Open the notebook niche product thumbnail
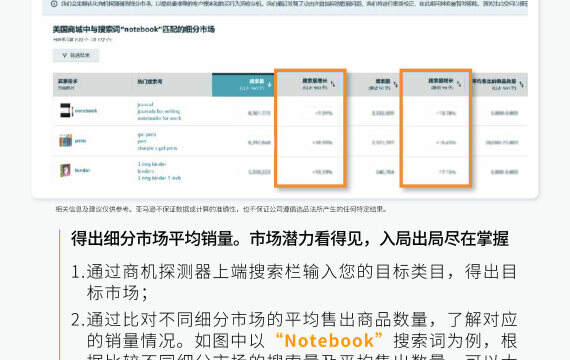The height and width of the screenshot is (360, 570). [x=66, y=111]
